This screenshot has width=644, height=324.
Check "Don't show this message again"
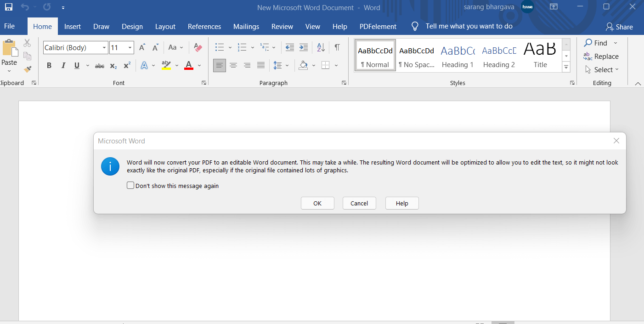(x=130, y=186)
